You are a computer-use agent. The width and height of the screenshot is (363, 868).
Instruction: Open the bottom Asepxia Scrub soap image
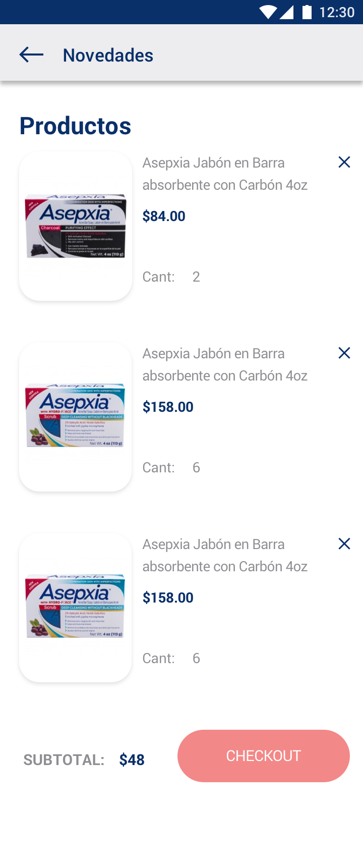click(x=76, y=608)
